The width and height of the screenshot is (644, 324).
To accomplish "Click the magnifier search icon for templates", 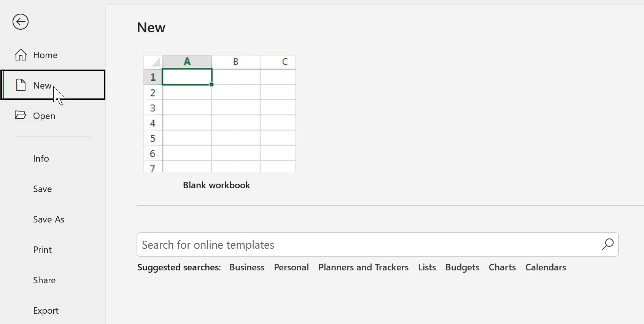I will (607, 245).
